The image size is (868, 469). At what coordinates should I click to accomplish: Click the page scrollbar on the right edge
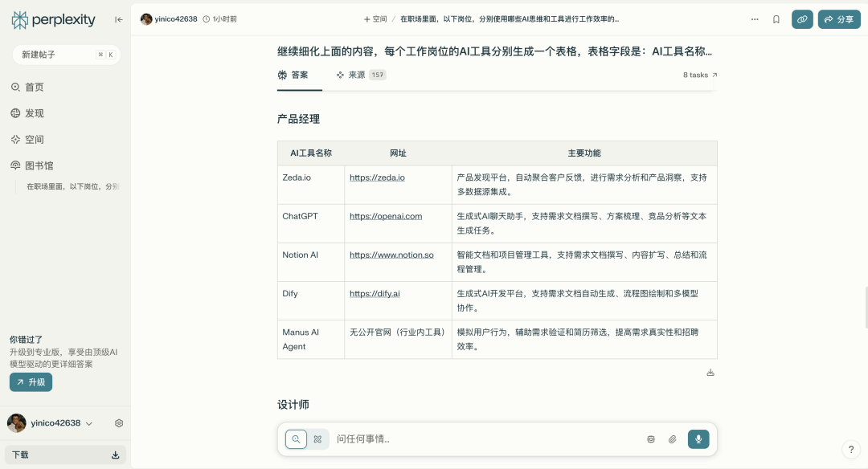coord(866,308)
